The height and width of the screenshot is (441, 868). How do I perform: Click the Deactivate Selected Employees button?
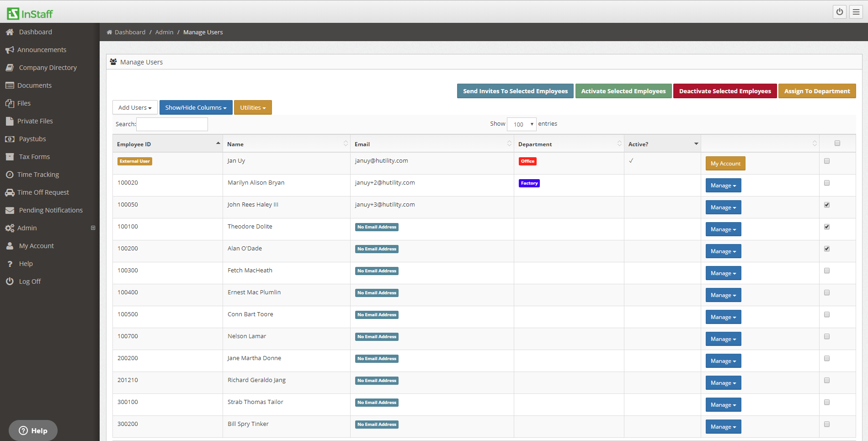click(725, 91)
